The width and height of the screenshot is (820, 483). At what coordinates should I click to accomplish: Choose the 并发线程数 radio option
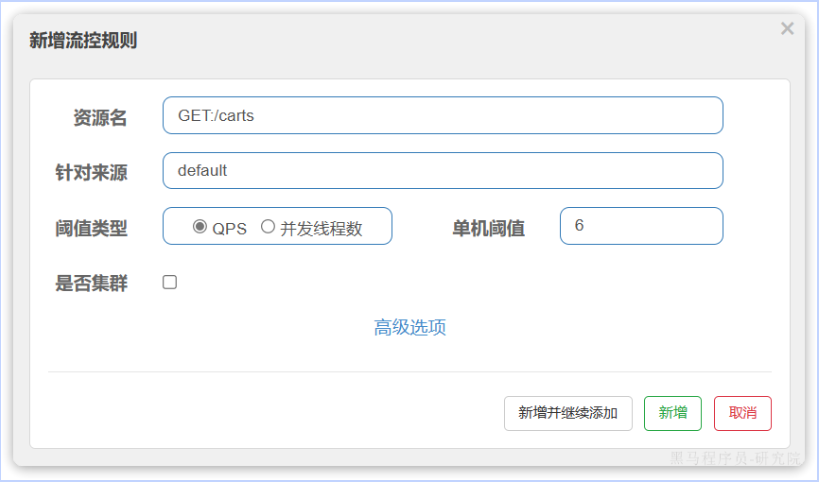268,227
